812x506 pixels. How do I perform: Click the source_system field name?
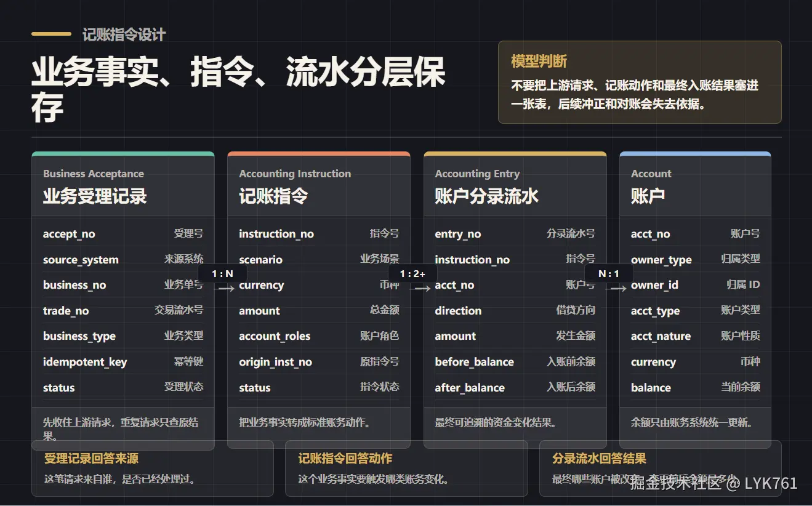(x=81, y=260)
